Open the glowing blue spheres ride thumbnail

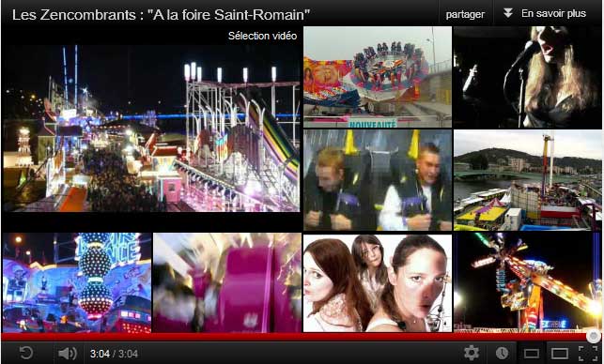coord(77,282)
